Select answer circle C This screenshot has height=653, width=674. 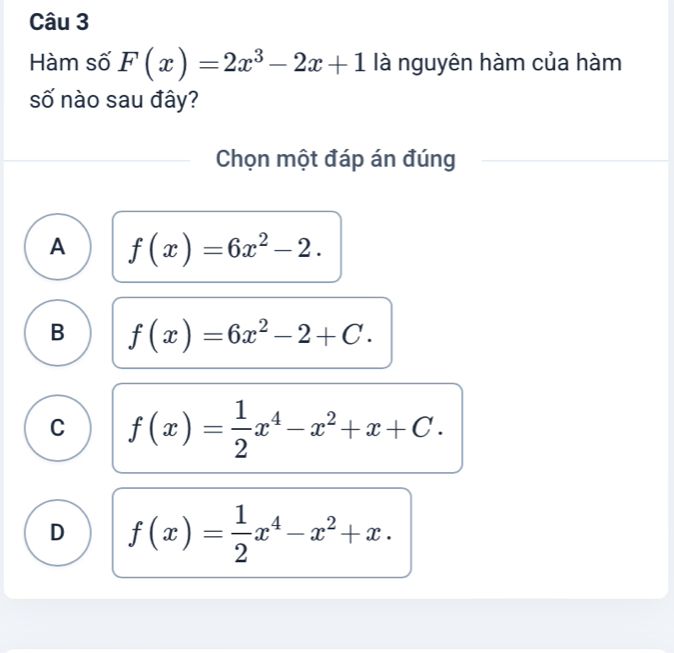62,427
